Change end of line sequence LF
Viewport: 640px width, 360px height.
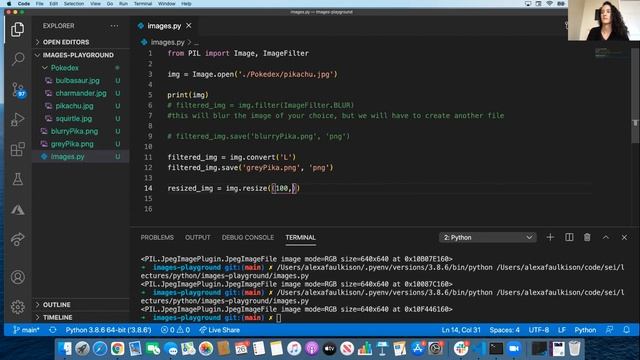[562, 330]
